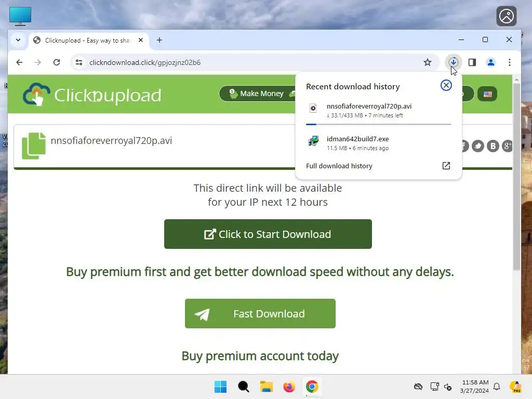Close the Recent download history popup
Screen dimensions: 532x399
[446, 85]
